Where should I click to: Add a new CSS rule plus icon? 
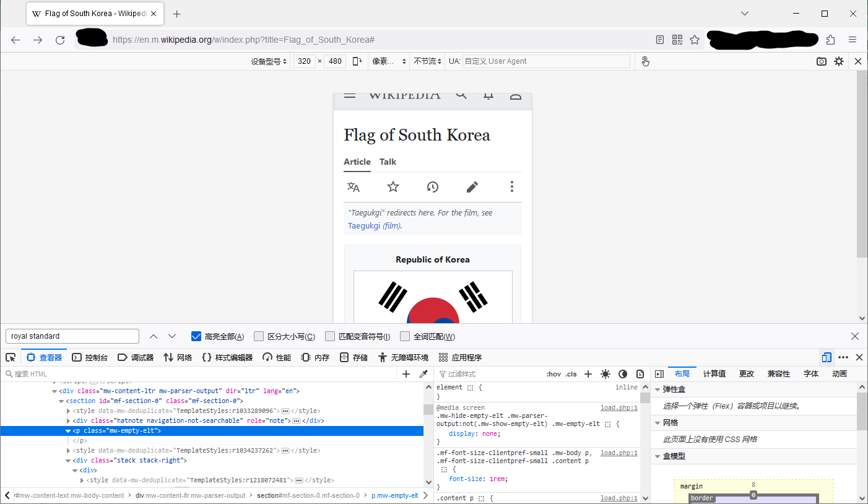(588, 374)
